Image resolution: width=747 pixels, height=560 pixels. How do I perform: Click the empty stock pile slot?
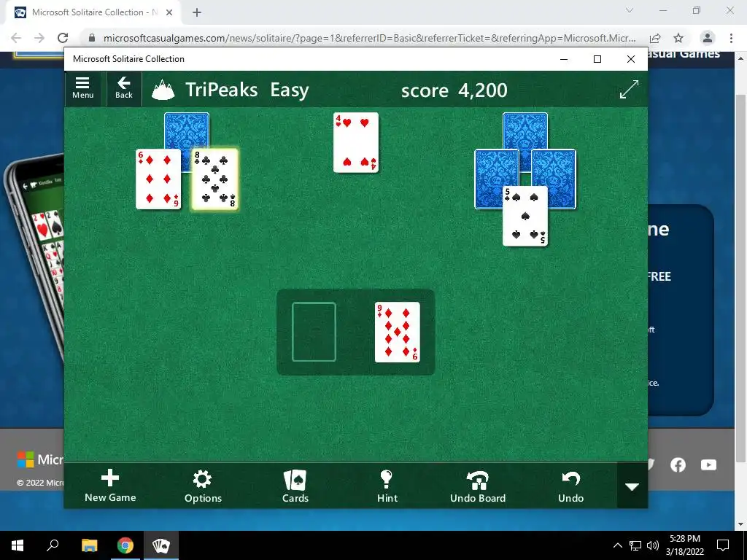314,332
